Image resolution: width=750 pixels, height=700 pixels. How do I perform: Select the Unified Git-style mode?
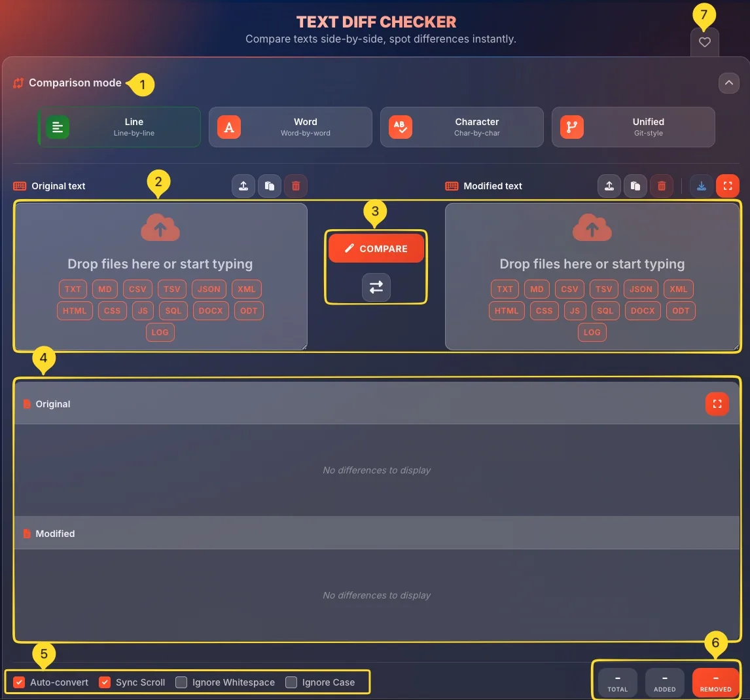pos(633,126)
